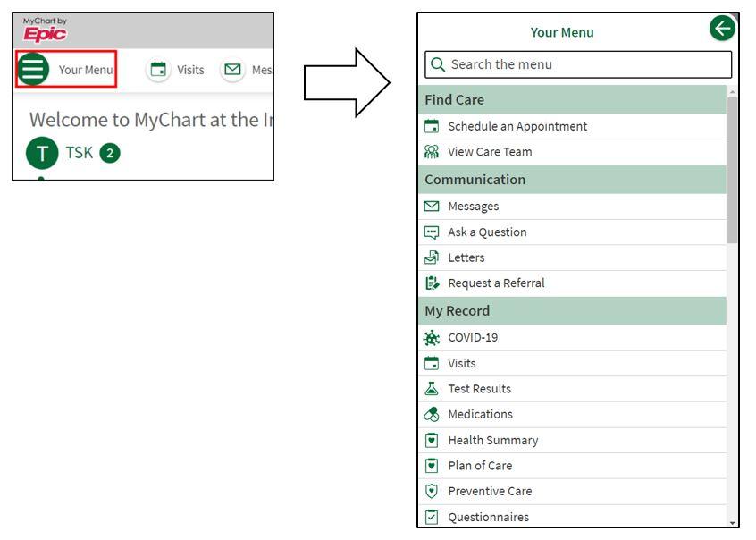
Task: Click inside the Search the menu field
Action: [576, 64]
